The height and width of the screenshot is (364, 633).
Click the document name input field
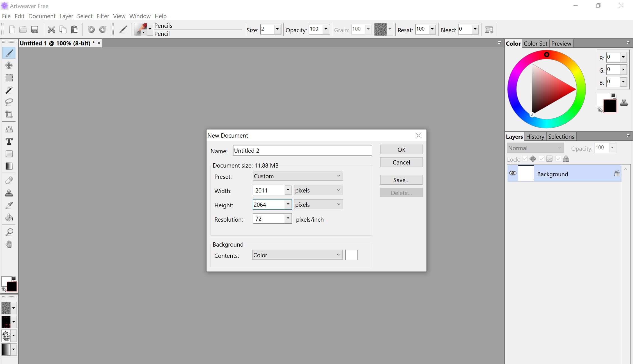(x=302, y=150)
